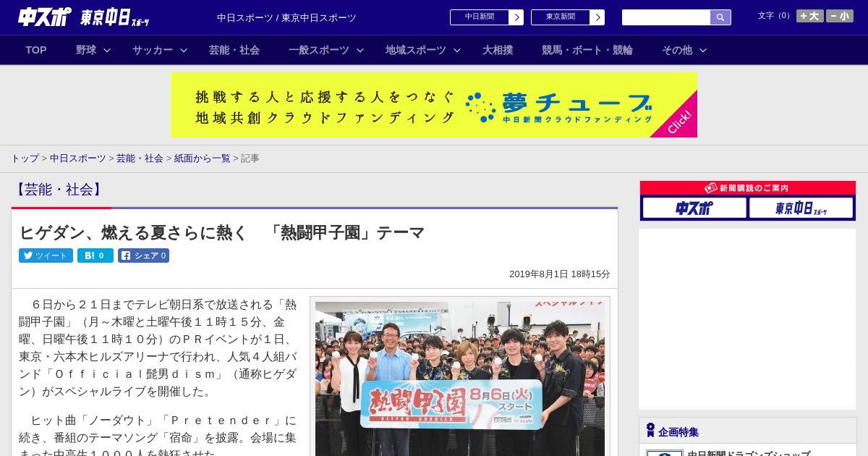The height and width of the screenshot is (456, 868).
Task: Click the header text 中日スポーツ / 東京中日スポーツ
Action: coord(286,17)
